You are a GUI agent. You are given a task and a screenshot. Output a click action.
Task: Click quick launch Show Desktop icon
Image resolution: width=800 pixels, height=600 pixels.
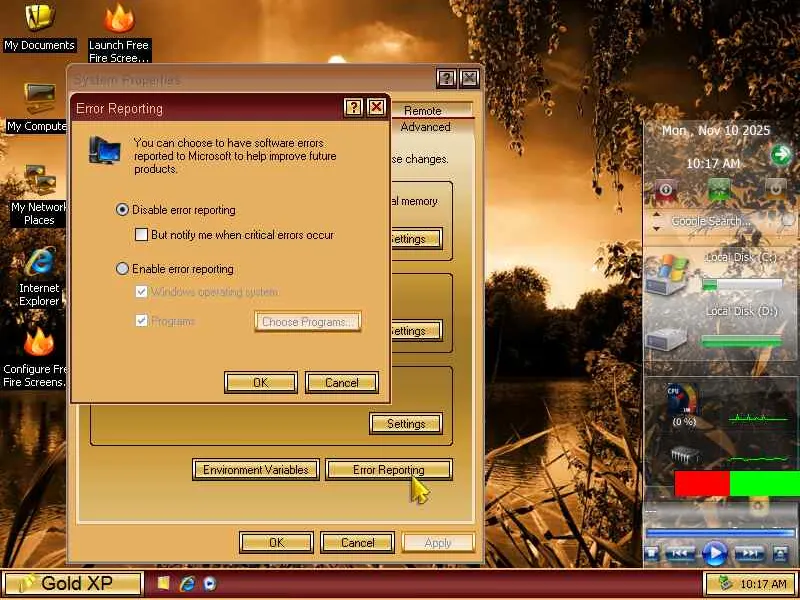[163, 583]
